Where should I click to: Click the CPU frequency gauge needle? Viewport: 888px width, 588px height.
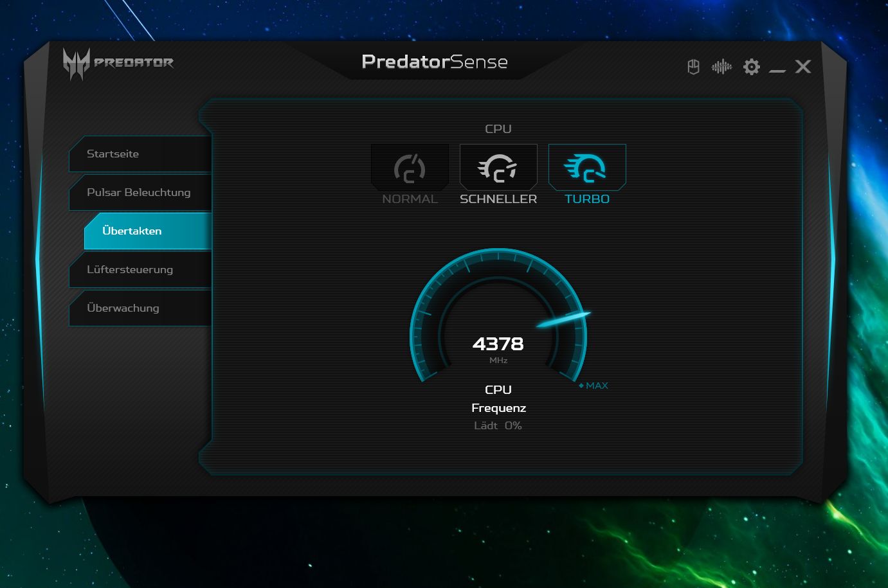pyautogui.click(x=564, y=319)
